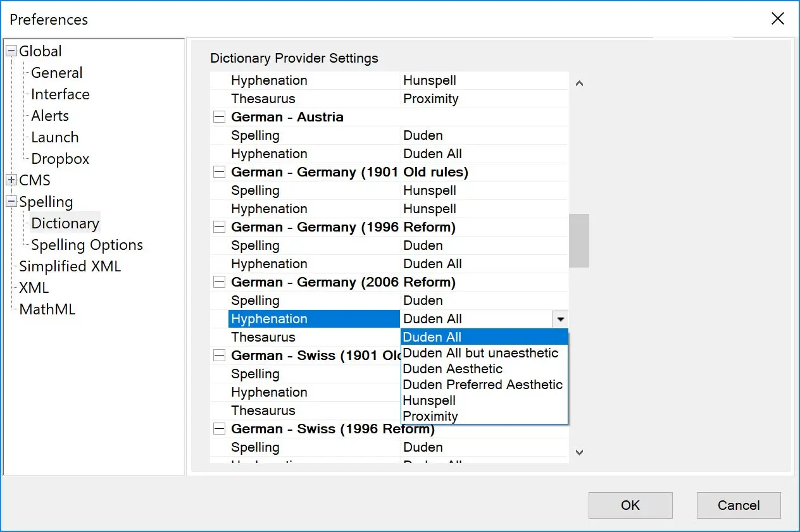
Task: Collapse the Spelling tree section
Action: pyautogui.click(x=10, y=201)
